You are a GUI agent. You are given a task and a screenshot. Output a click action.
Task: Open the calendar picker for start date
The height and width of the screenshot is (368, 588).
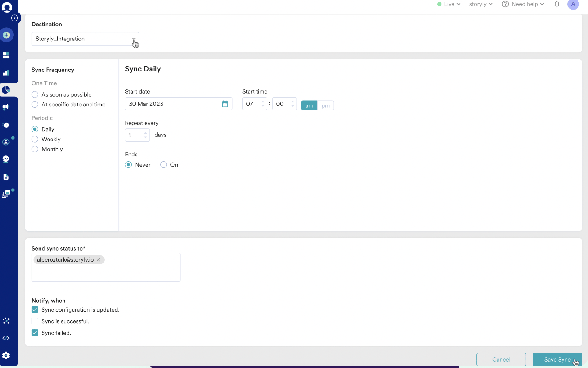point(225,104)
